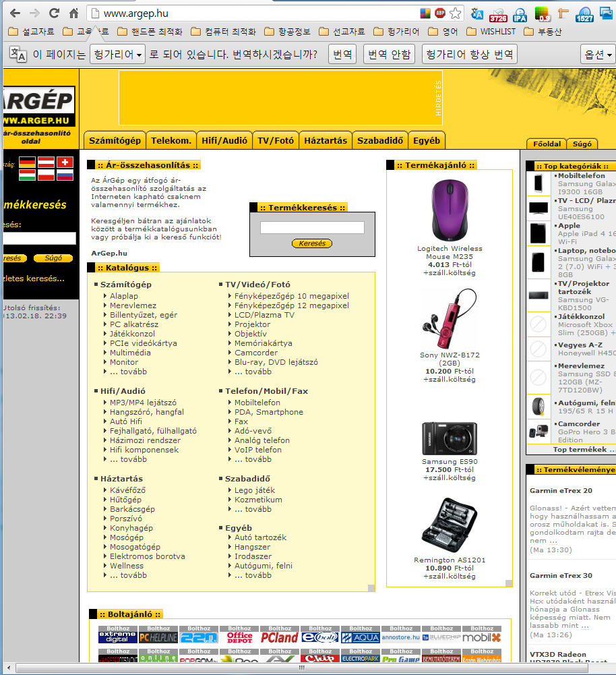Open the WISHLIST bookmarks folder
This screenshot has width=616, height=675.
tap(491, 32)
